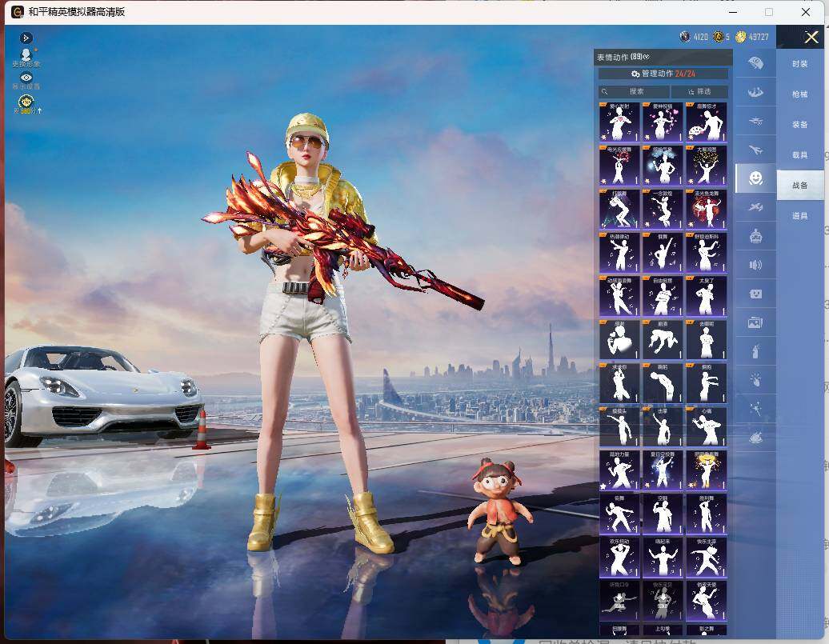
Task: Click the 更换形象 change avatar icon
Action: (x=26, y=57)
